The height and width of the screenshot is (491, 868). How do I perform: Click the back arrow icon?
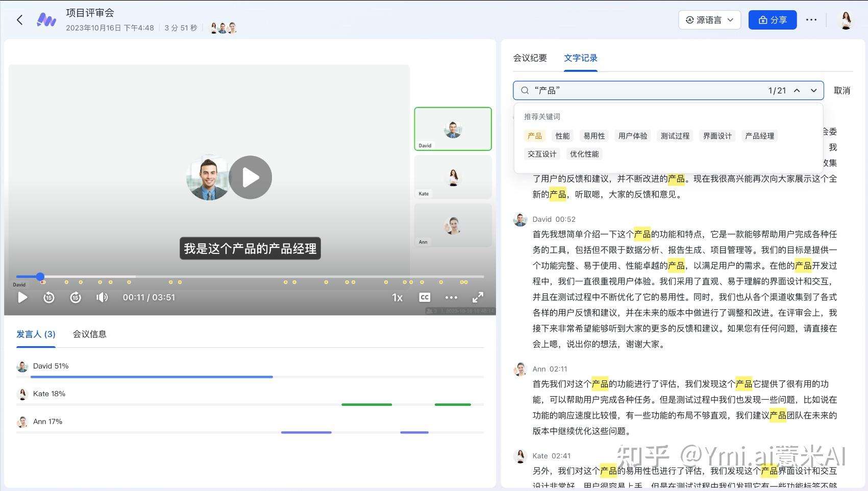pyautogui.click(x=20, y=20)
